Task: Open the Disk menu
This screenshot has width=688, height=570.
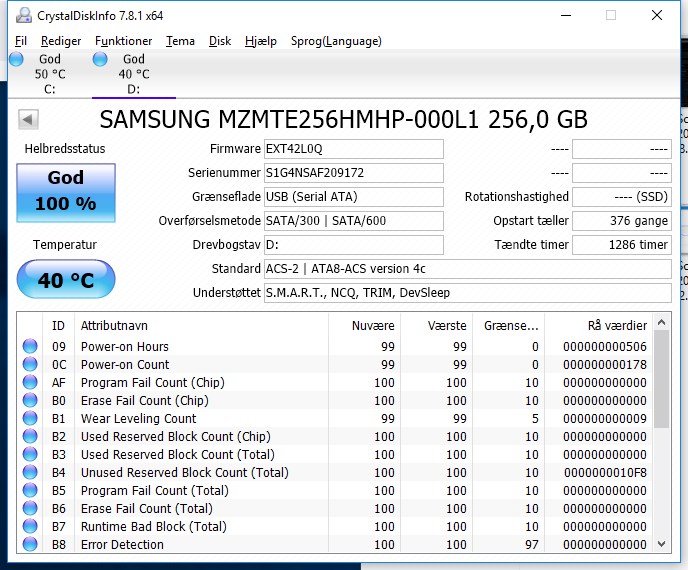Action: (220, 41)
